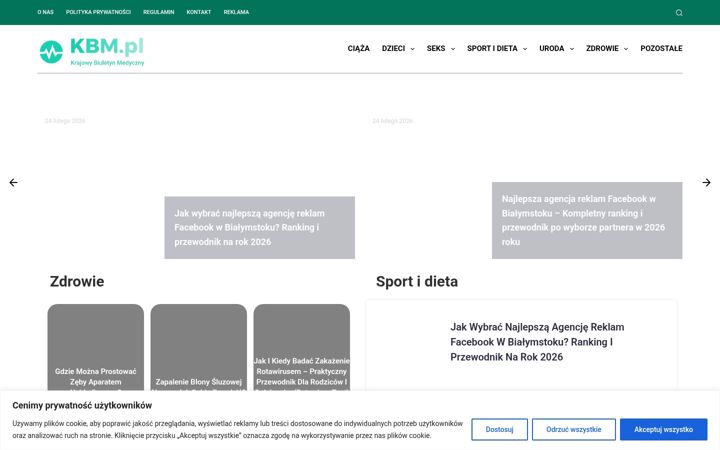
Task: Click the KBM.pl logo
Action: coord(92,51)
